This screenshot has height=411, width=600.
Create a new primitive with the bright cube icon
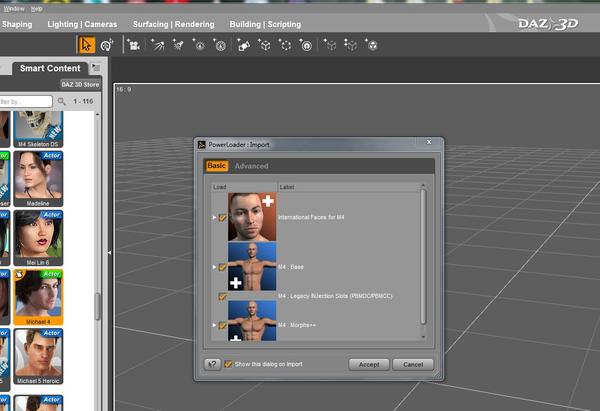264,45
